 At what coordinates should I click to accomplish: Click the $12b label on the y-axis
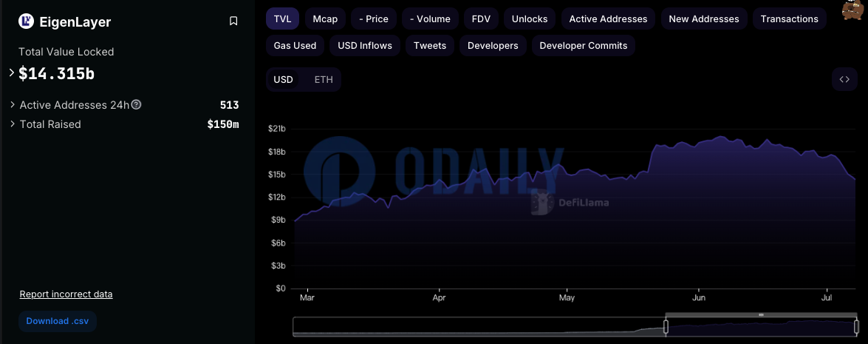[x=277, y=198]
